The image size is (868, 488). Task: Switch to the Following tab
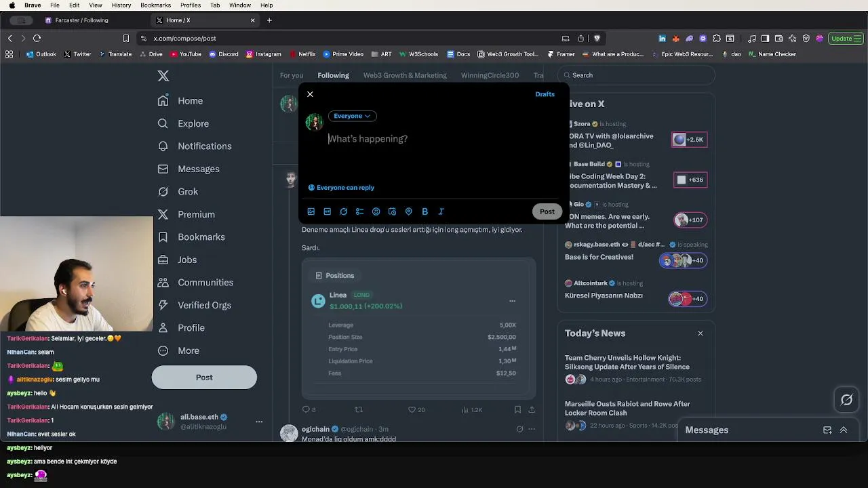(333, 75)
